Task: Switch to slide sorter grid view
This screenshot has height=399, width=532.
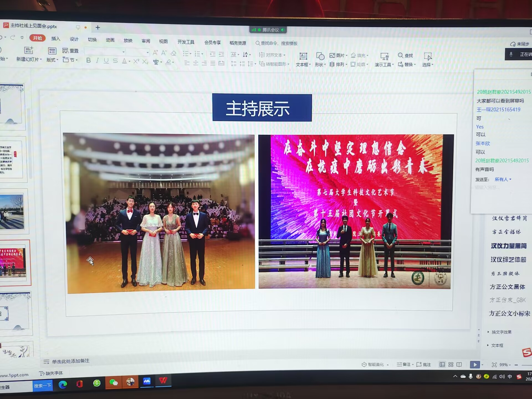Action: (x=451, y=365)
